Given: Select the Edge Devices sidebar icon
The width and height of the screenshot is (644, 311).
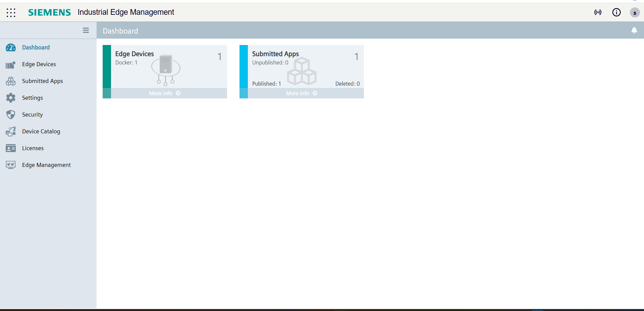Looking at the screenshot, I should pyautogui.click(x=10, y=64).
